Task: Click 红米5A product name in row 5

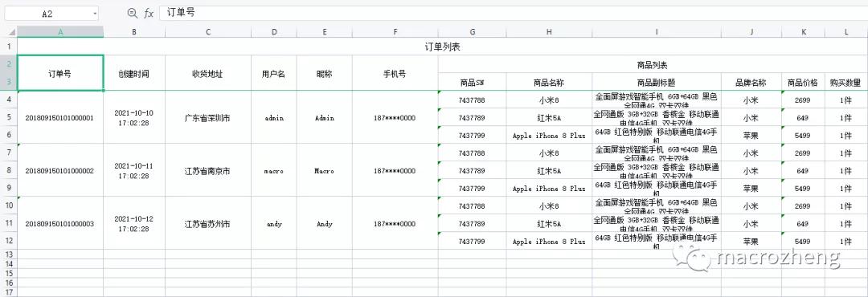Action: pyautogui.click(x=549, y=117)
